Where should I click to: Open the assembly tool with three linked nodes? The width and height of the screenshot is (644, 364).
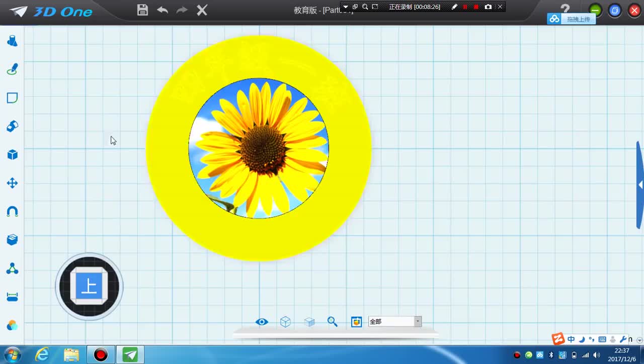(12, 268)
